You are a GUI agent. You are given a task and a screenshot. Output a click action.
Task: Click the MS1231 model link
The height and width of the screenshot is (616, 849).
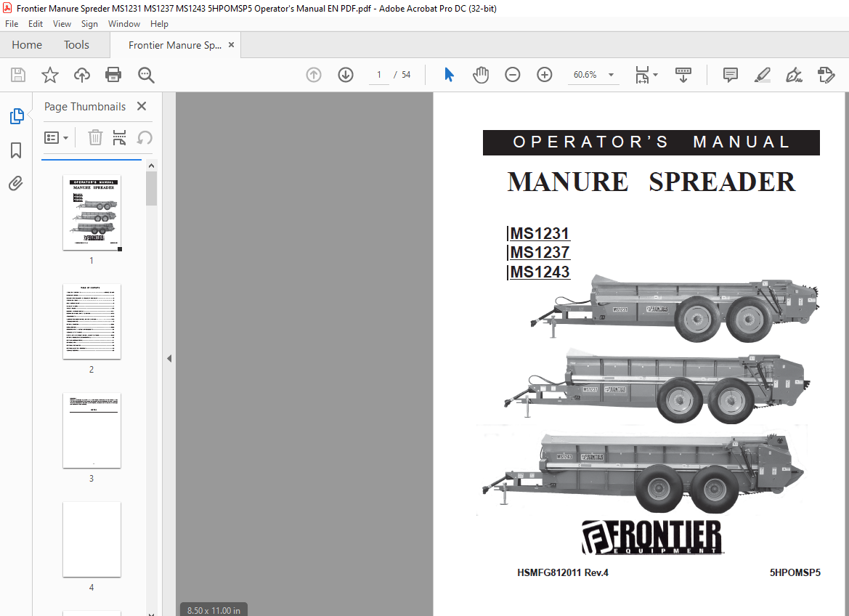[540, 233]
